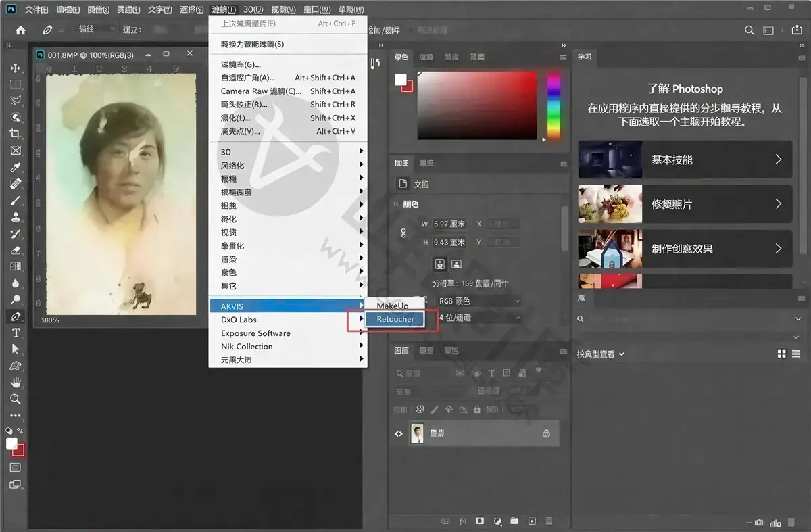Open the 3D(D) menu in menu bar
This screenshot has width=811, height=532.
click(253, 9)
